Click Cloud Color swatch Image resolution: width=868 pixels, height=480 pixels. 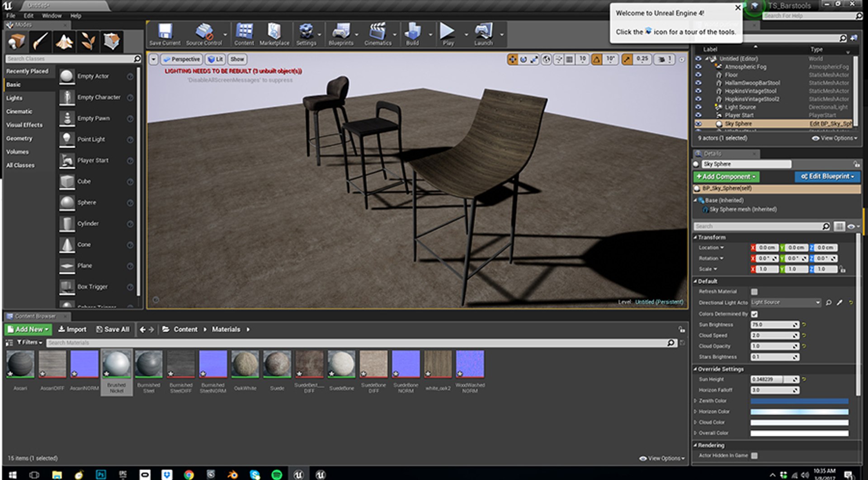click(x=799, y=423)
